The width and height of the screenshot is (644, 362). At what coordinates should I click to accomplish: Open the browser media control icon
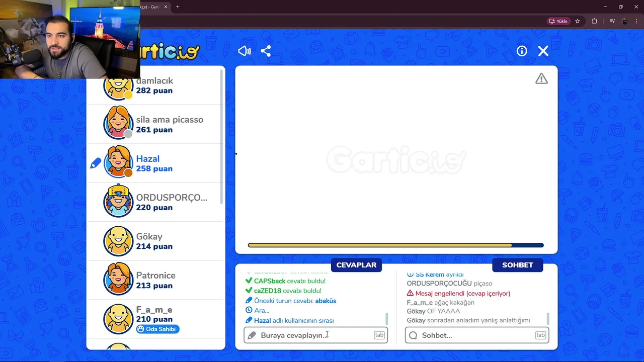click(x=612, y=21)
